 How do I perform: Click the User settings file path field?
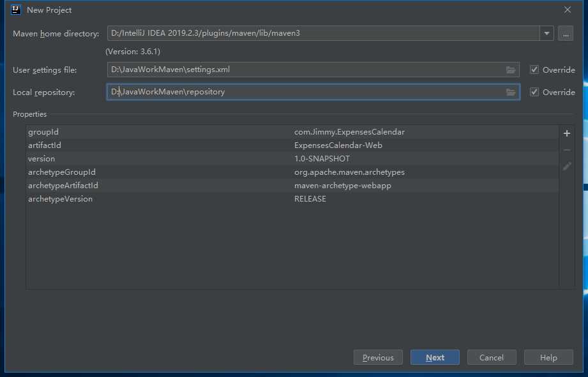pos(313,70)
